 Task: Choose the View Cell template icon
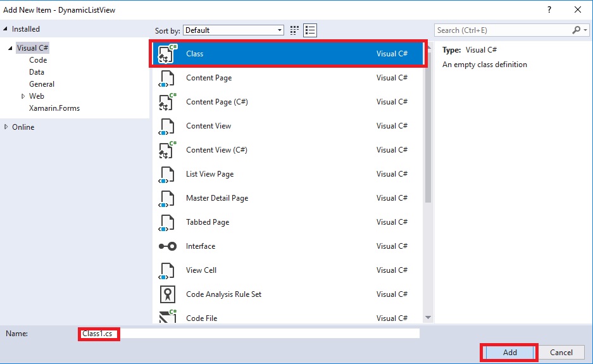tap(166, 270)
